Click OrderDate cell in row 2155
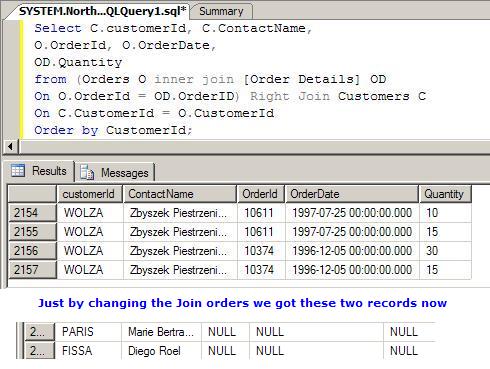Screen dimensions: 490x369 pyautogui.click(x=352, y=232)
